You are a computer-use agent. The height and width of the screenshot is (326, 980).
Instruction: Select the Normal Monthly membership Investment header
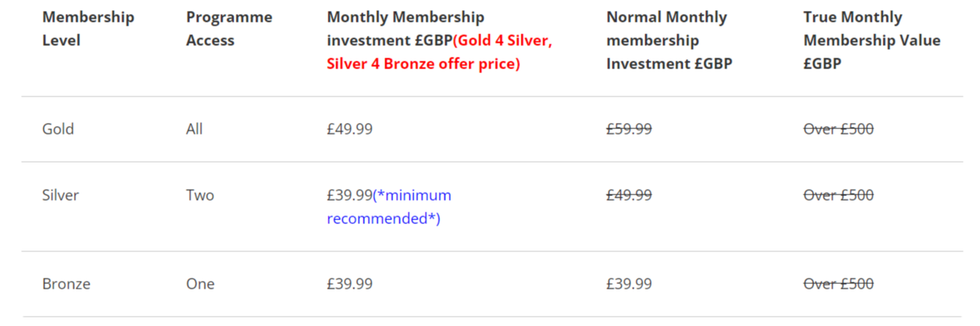pos(669,40)
